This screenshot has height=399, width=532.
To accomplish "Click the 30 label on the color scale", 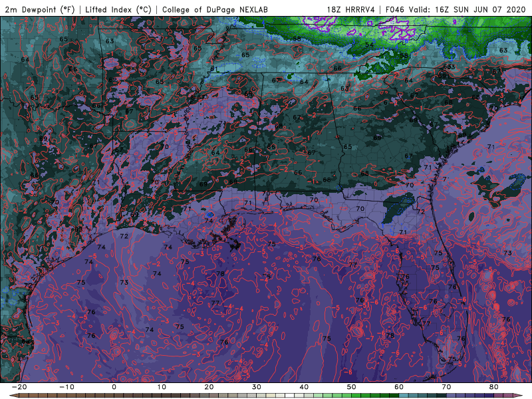I will pyautogui.click(x=257, y=387).
